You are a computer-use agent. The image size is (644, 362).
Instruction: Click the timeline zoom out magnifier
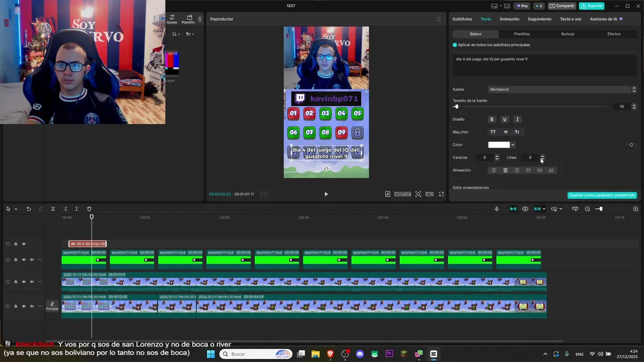(x=587, y=209)
